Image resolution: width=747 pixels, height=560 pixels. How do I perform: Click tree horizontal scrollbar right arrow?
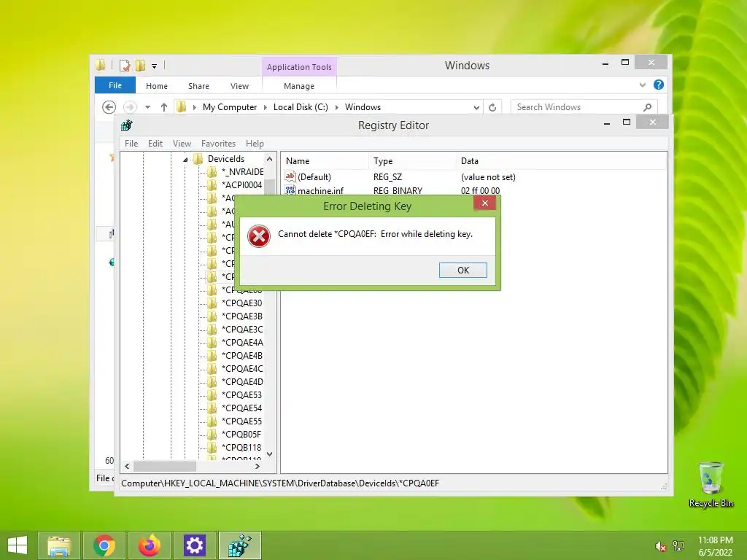tap(258, 466)
